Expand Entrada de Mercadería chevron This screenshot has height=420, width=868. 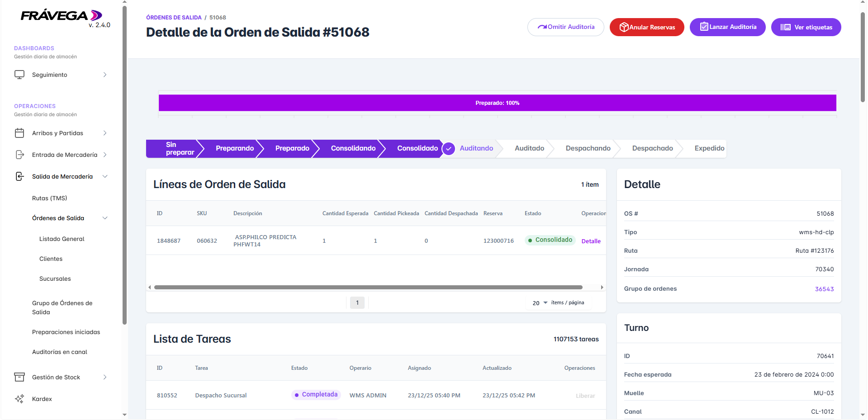[105, 155]
